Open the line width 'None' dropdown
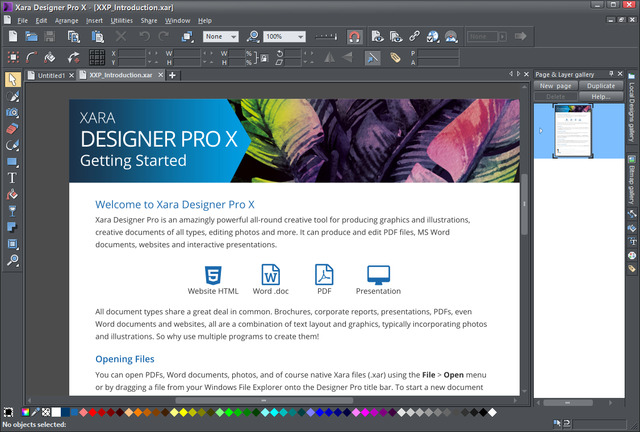 tap(220, 37)
